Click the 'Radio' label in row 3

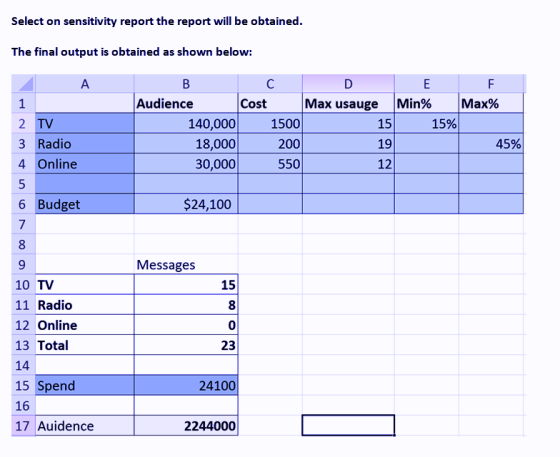pos(85,144)
